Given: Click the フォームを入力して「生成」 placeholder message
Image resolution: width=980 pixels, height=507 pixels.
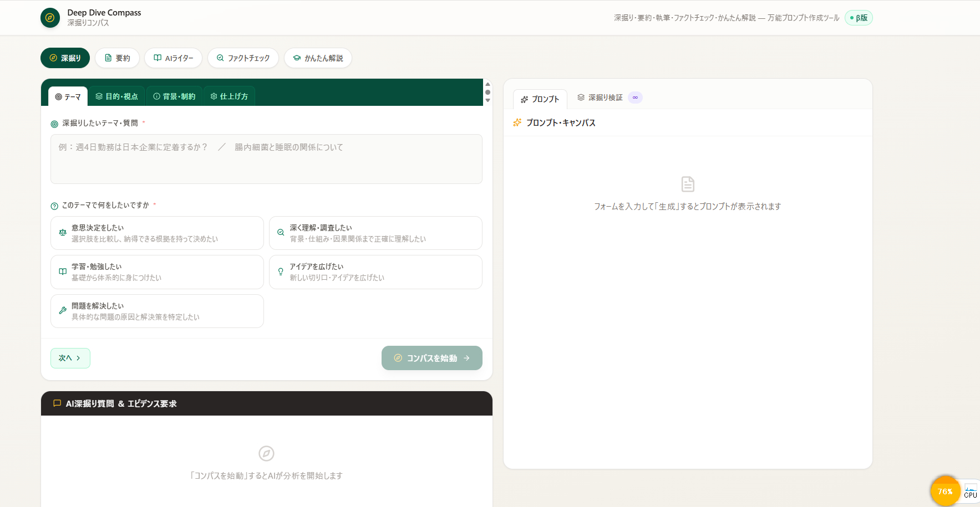Looking at the screenshot, I should coord(688,206).
